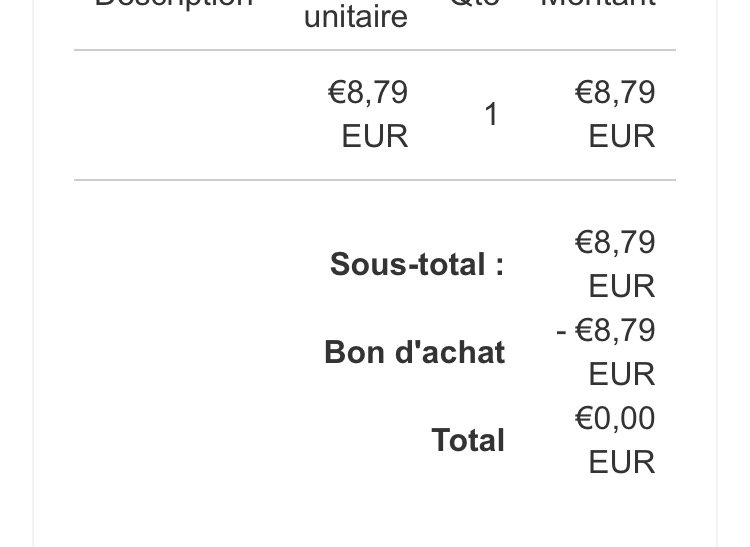750x547 pixels.
Task: Click the "unitaire" column header text
Action: pos(356,17)
